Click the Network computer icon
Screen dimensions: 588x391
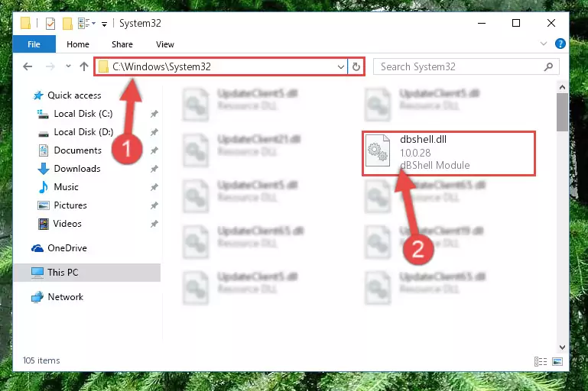37,297
